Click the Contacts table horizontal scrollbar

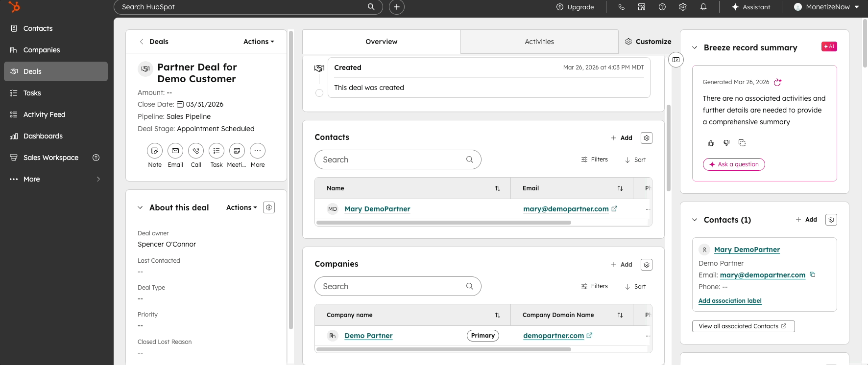(x=444, y=223)
